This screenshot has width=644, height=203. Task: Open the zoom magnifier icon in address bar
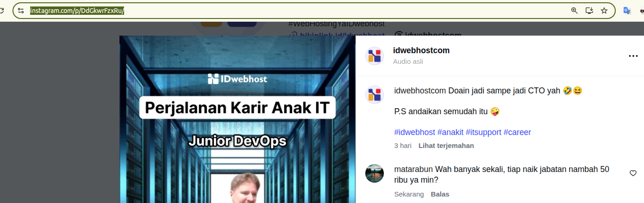point(575,11)
